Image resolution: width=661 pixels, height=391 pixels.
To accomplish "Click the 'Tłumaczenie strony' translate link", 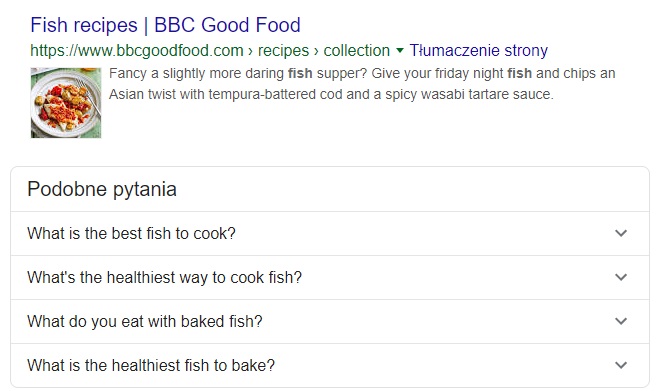I will click(x=478, y=51).
